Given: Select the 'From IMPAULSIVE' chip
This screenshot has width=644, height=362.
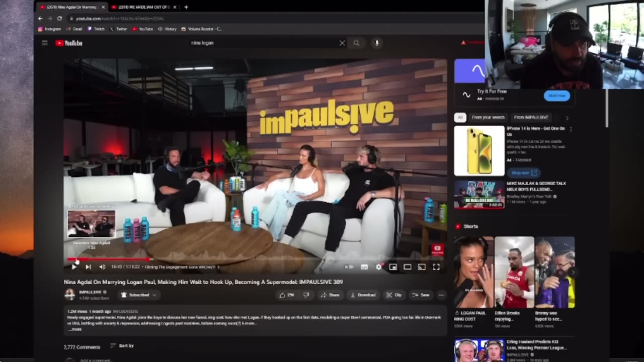Looking at the screenshot, I should click(x=531, y=117).
